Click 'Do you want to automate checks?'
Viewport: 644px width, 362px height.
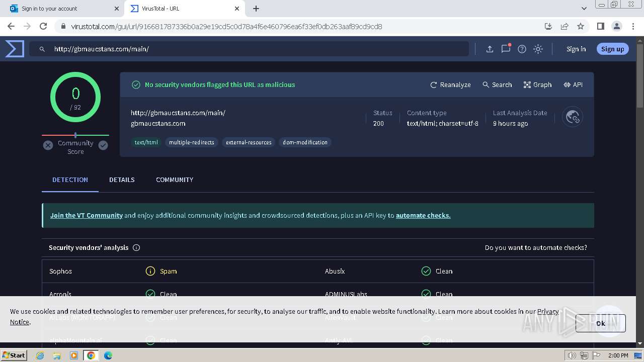[x=536, y=247]
